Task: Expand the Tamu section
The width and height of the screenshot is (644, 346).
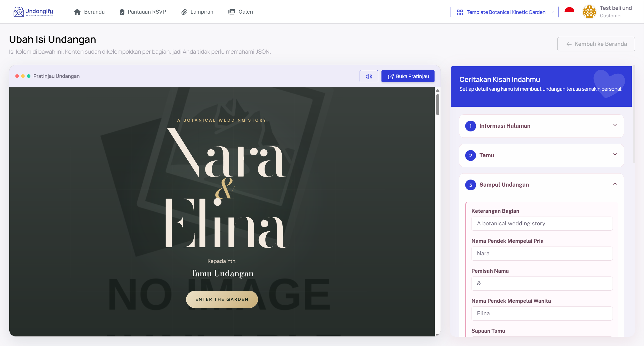Action: coord(541,155)
